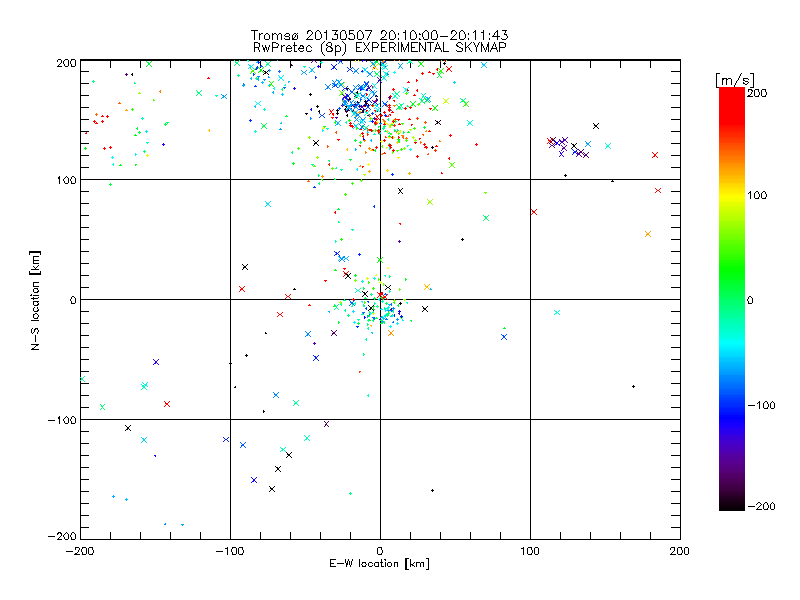Click the colorbar label '-100'
Viewport: 800px width, 600px height.
coord(761,406)
